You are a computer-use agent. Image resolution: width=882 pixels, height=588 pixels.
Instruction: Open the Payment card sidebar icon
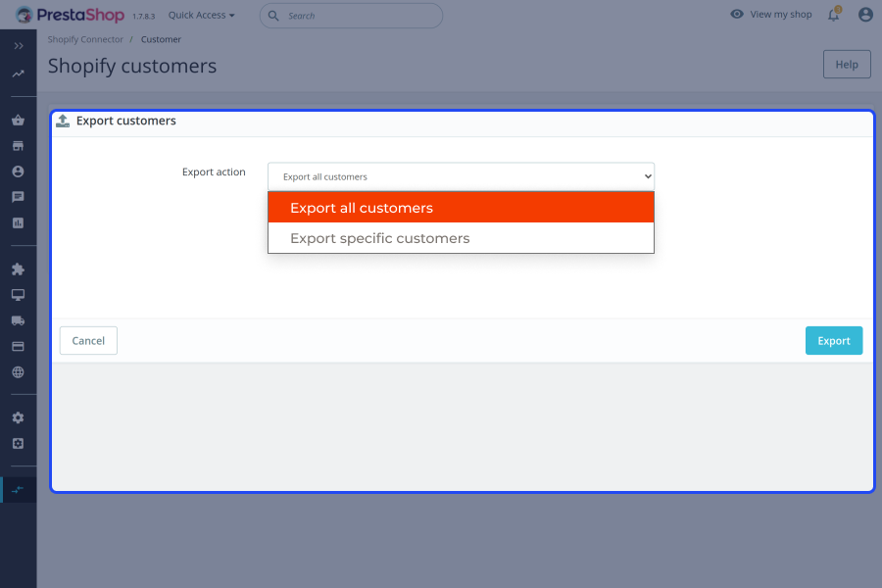pos(18,346)
